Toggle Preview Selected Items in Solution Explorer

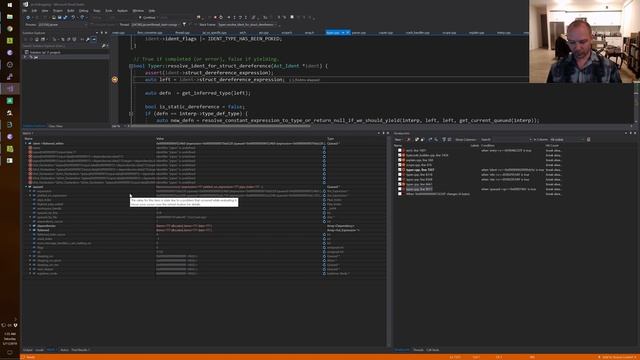click(93, 39)
